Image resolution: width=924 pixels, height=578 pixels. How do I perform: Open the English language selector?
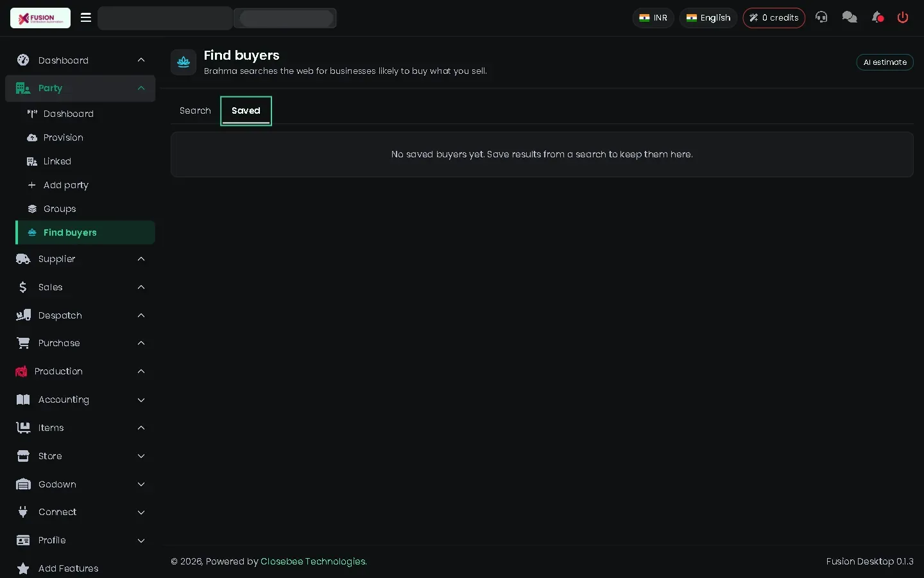(x=708, y=18)
